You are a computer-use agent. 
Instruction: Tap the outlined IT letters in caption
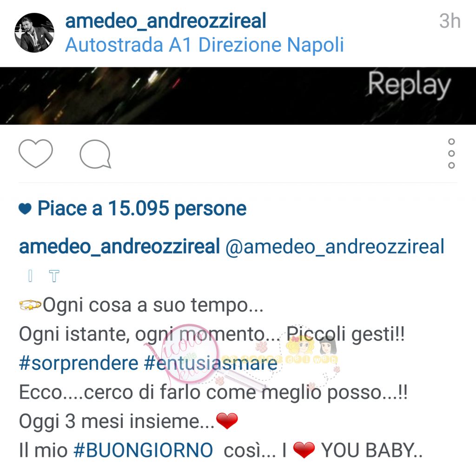point(43,276)
